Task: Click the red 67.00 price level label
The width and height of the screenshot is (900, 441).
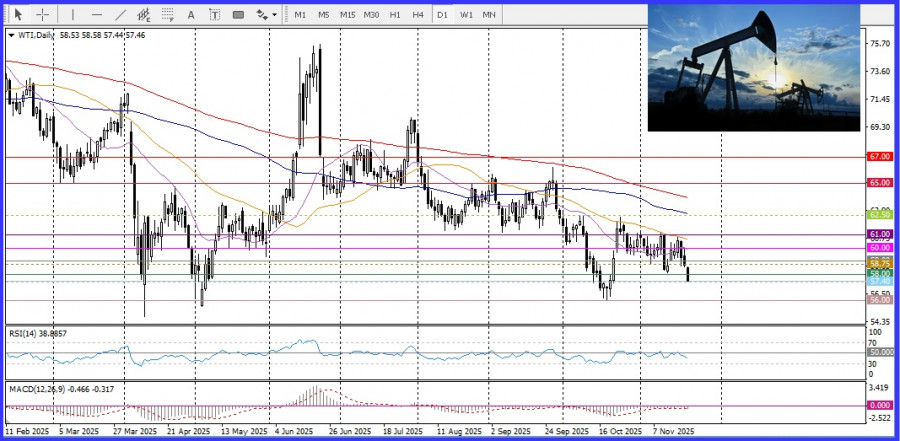Action: [880, 157]
